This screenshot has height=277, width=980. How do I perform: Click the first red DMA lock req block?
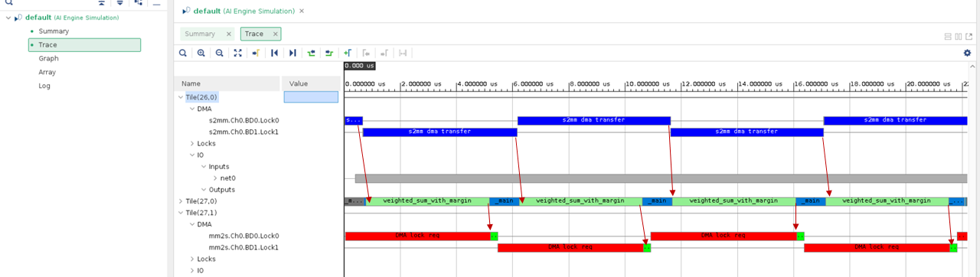pyautogui.click(x=417, y=236)
